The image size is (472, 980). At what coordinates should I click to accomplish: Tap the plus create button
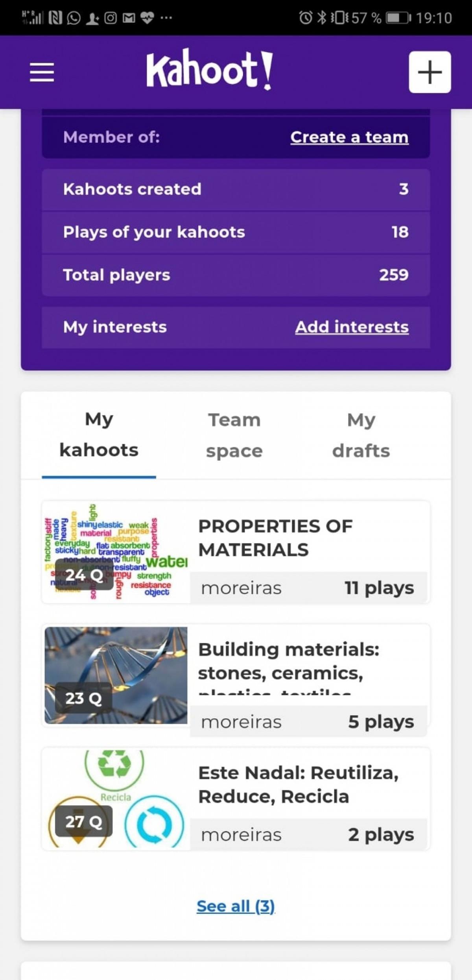click(x=430, y=72)
